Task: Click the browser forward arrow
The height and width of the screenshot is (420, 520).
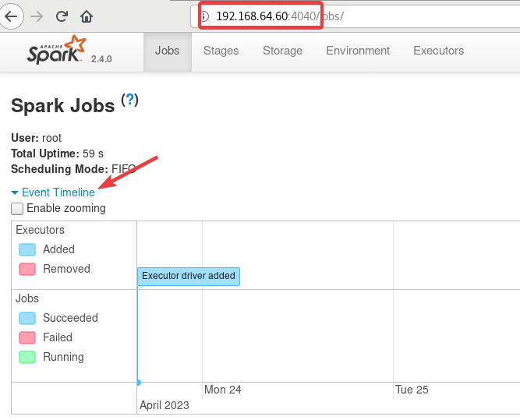Action: (37, 16)
